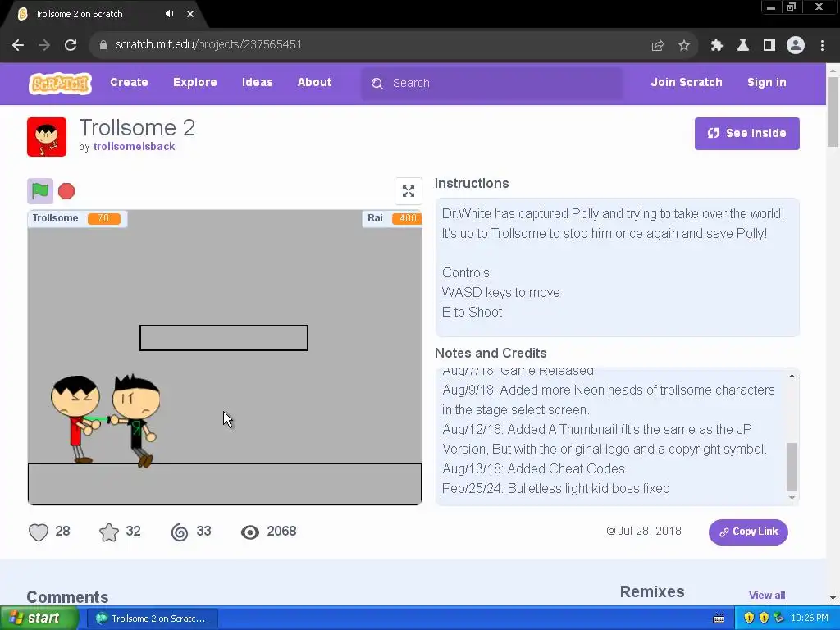The image size is (840, 630).
Task: Click the address bar URL
Action: tap(209, 44)
